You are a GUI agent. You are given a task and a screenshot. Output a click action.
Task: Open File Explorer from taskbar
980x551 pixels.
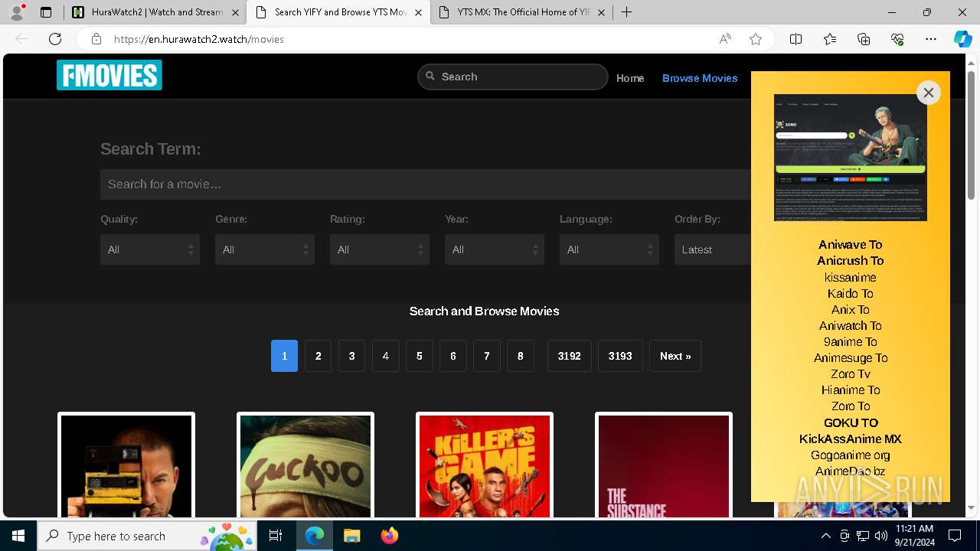pyautogui.click(x=351, y=536)
